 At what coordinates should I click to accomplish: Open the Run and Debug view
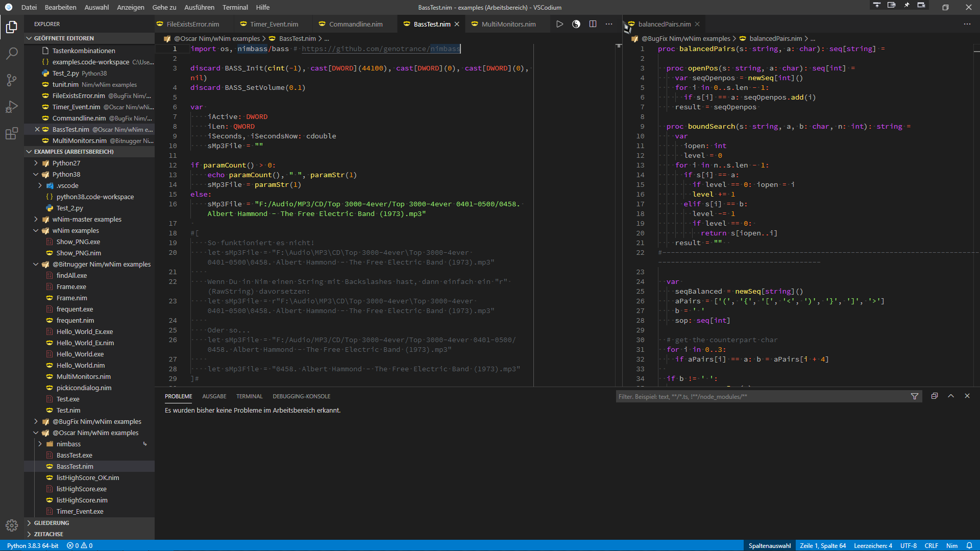click(12, 107)
